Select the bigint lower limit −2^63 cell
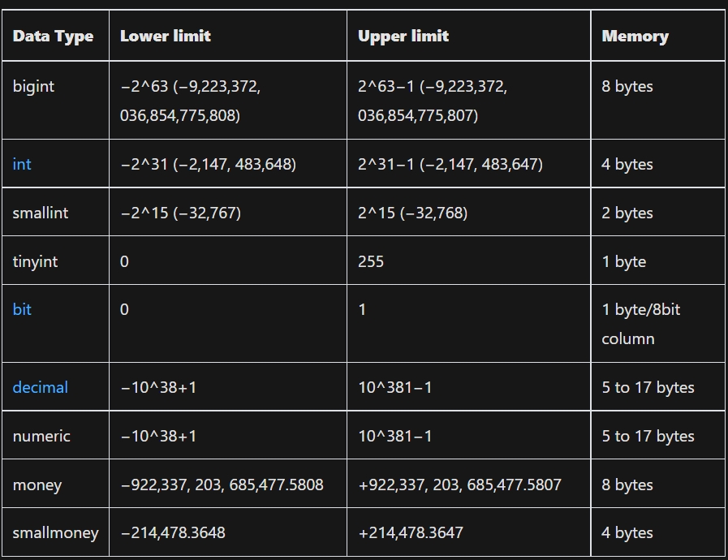Screen dimensions: 728x560 pos(190,101)
